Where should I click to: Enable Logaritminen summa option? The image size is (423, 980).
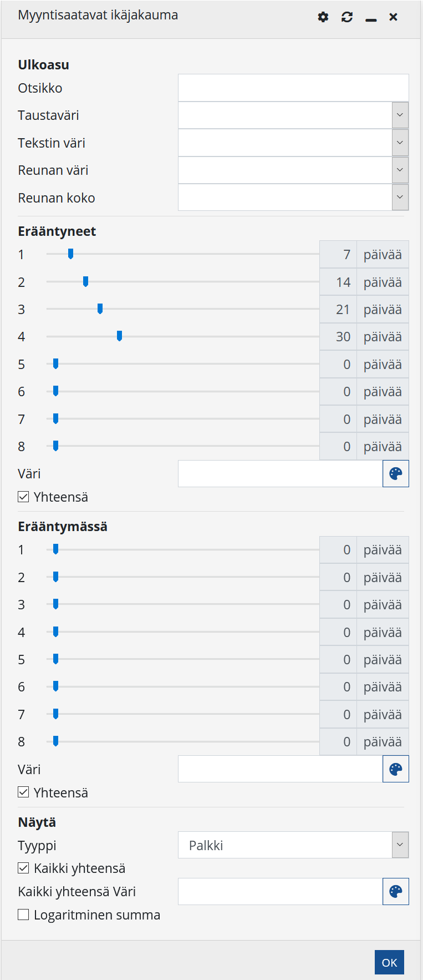click(23, 915)
